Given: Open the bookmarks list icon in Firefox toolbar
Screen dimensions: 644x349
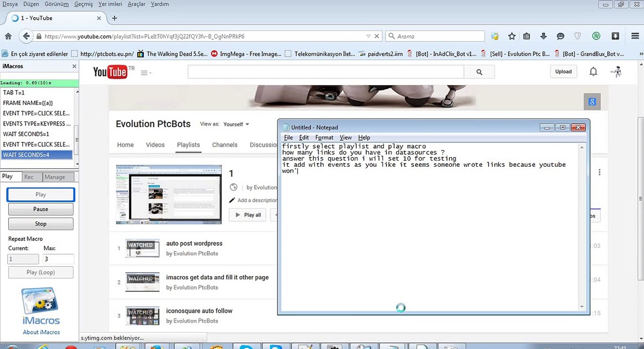Looking at the screenshot, I should click(527, 36).
